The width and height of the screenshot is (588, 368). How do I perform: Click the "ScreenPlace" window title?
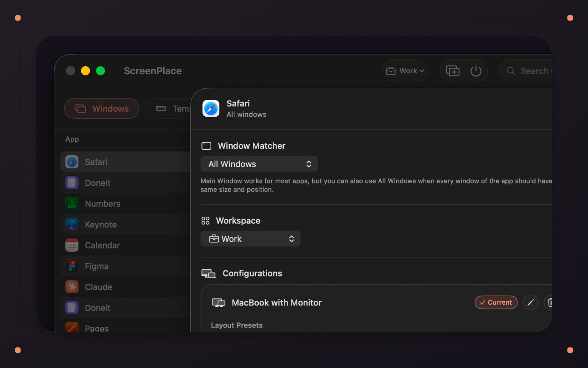pos(153,71)
